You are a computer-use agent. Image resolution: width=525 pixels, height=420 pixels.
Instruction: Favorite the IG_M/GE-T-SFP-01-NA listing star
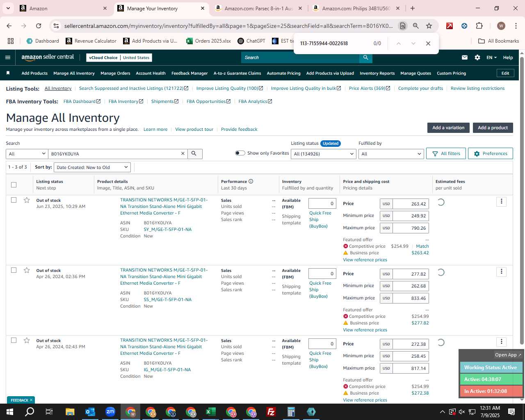[27, 340]
